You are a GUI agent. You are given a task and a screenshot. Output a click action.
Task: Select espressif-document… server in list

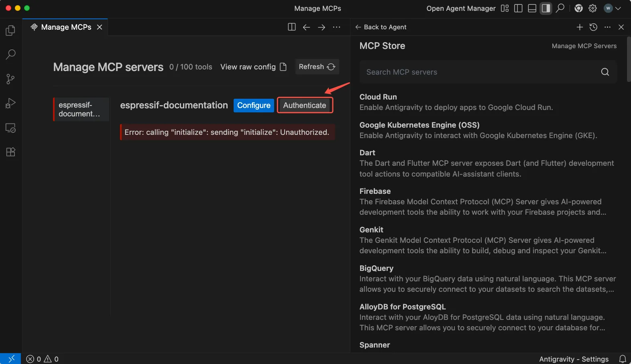click(x=81, y=110)
